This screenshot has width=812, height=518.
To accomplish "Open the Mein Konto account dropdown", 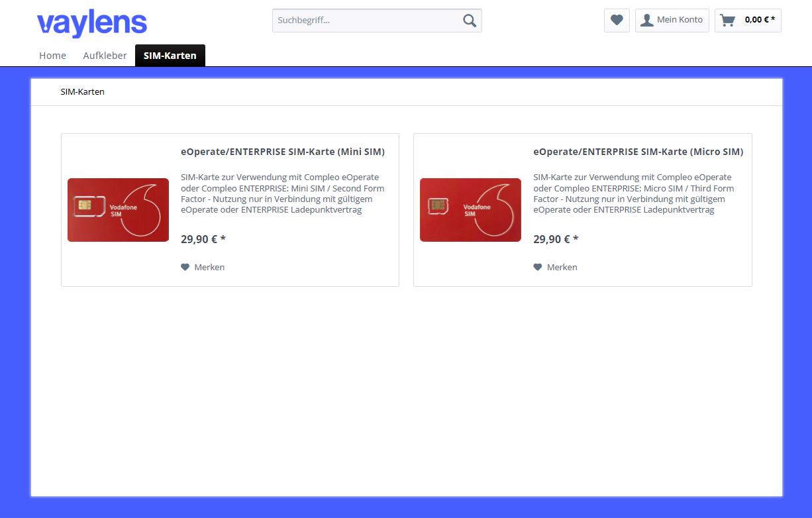I will click(677, 20).
